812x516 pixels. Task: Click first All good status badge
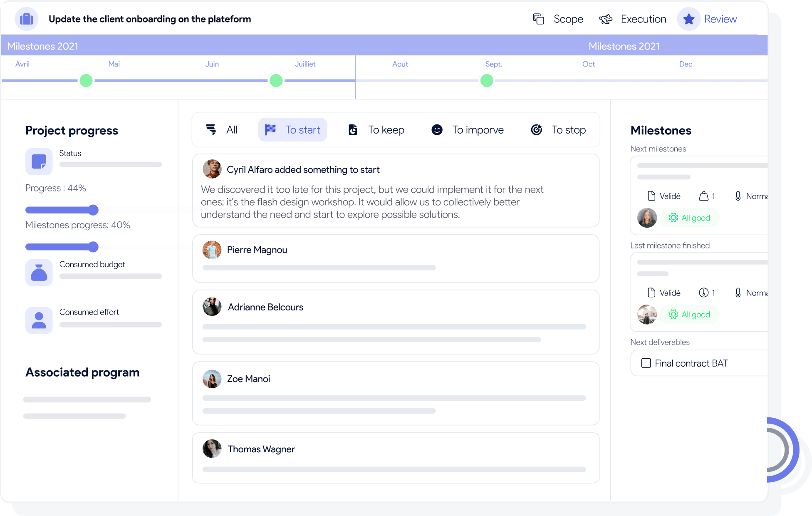point(690,218)
